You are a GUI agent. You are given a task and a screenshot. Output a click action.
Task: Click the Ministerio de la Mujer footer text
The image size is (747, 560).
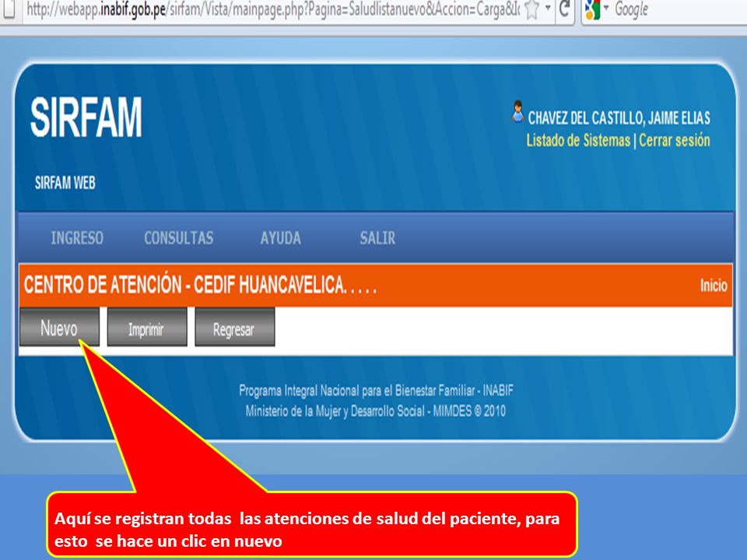[x=375, y=411]
